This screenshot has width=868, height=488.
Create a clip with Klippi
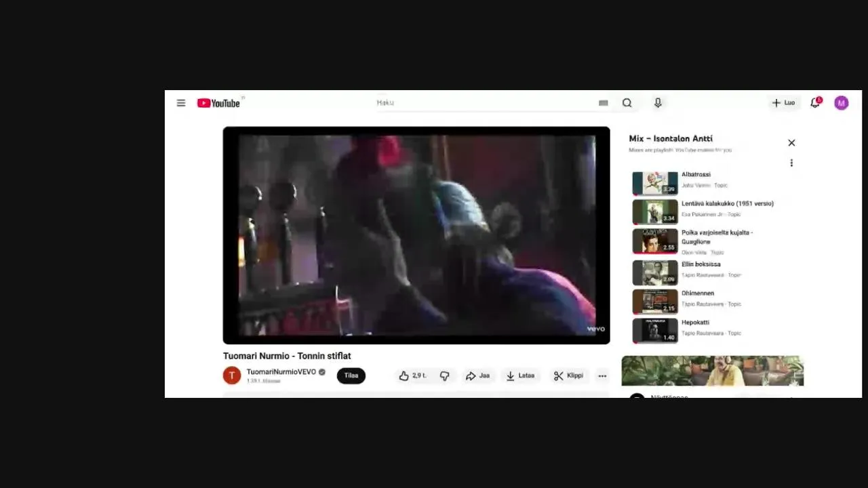pyautogui.click(x=568, y=375)
